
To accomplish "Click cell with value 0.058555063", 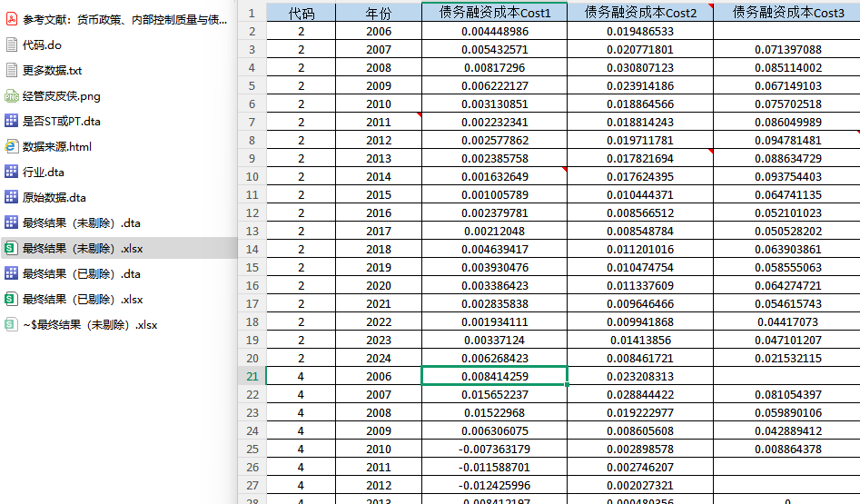I will (787, 267).
